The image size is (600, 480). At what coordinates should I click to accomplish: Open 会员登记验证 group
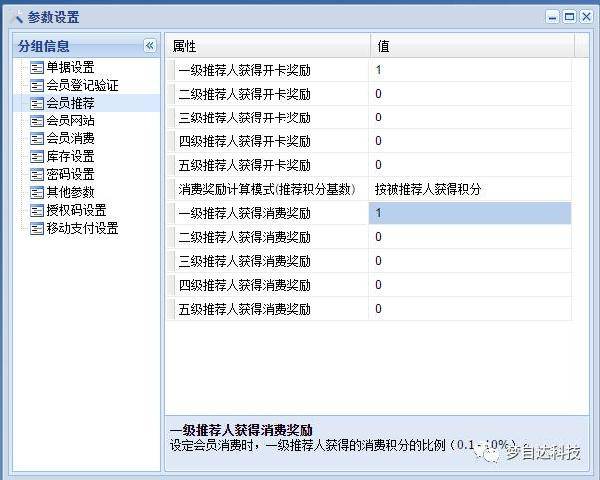tap(82, 85)
